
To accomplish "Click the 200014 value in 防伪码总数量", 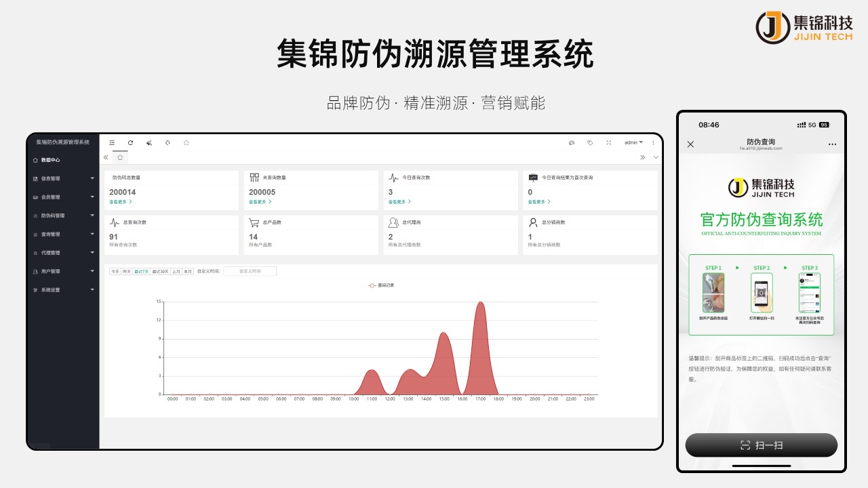I will click(x=122, y=192).
